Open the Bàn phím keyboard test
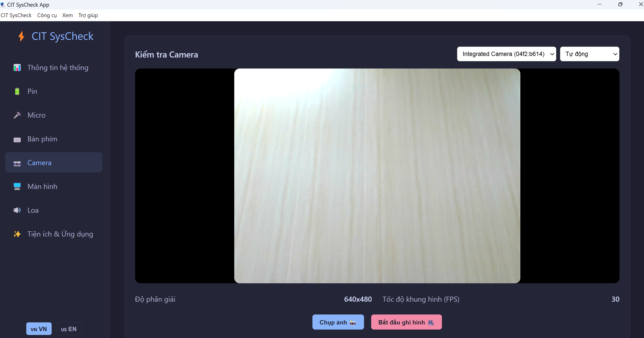The width and height of the screenshot is (644, 338). pos(42,139)
